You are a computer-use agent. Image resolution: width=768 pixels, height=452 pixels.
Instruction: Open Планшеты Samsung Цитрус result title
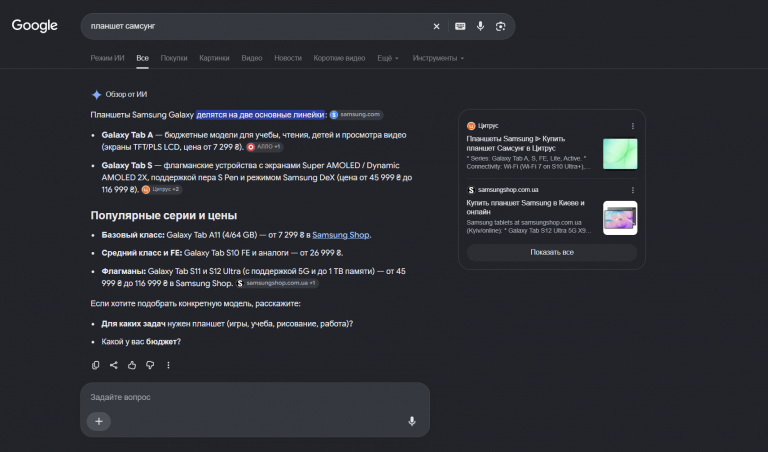click(516, 143)
